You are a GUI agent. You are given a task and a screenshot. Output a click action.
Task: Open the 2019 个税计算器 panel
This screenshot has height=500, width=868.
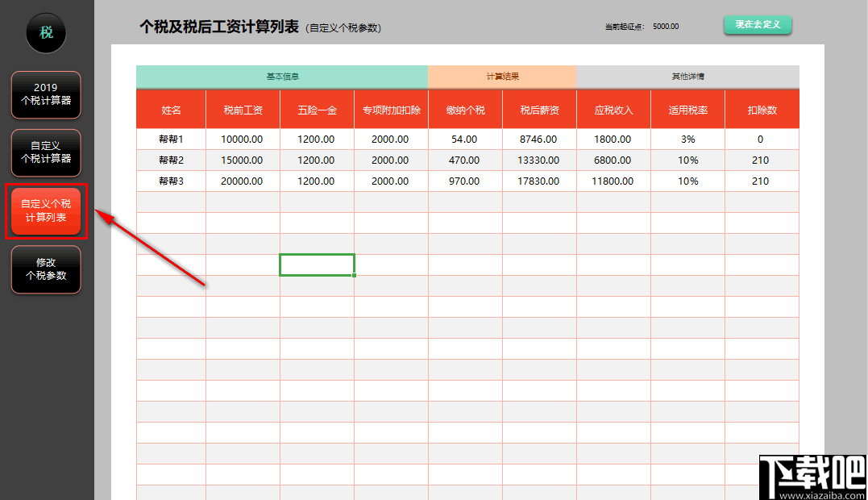(45, 95)
